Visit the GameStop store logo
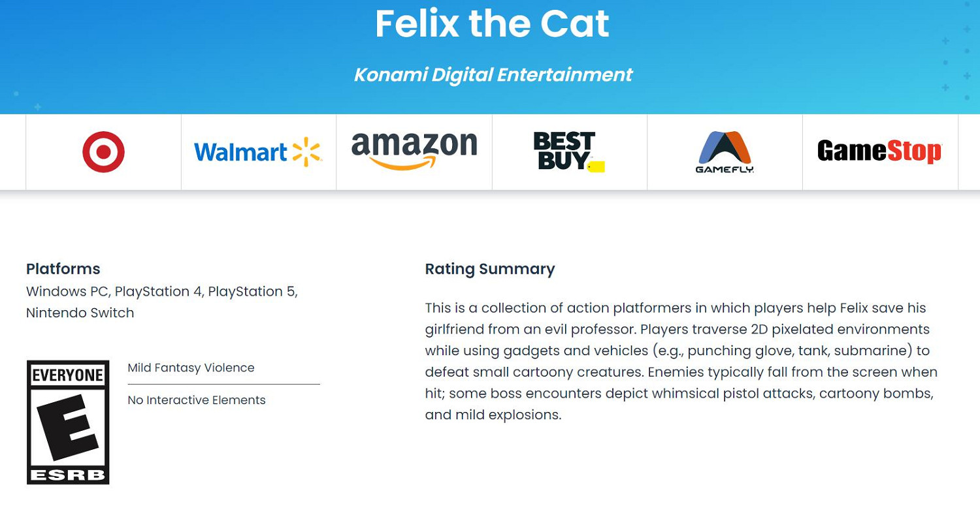980x506 pixels. tap(879, 151)
